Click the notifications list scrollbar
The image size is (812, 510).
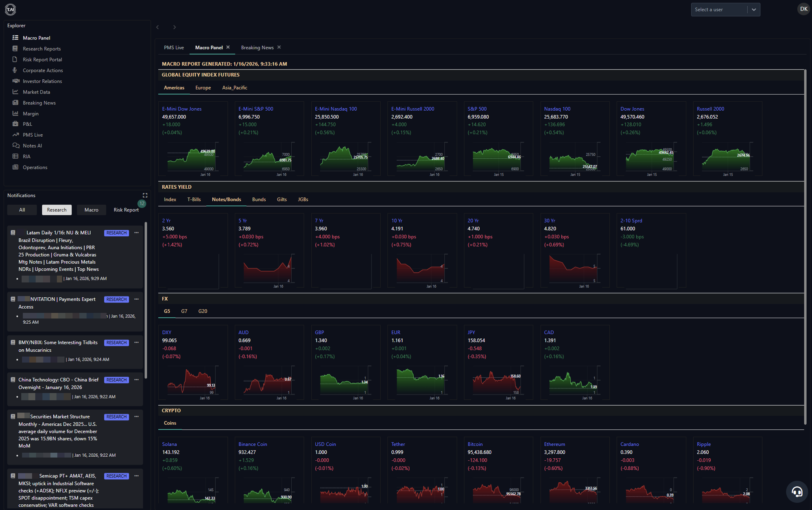[146, 300]
